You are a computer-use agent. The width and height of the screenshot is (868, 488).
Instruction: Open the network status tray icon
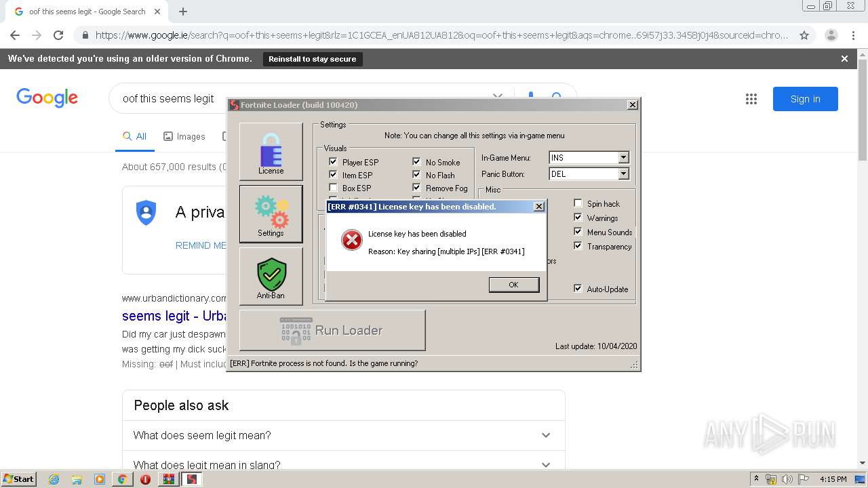pyautogui.click(x=771, y=479)
